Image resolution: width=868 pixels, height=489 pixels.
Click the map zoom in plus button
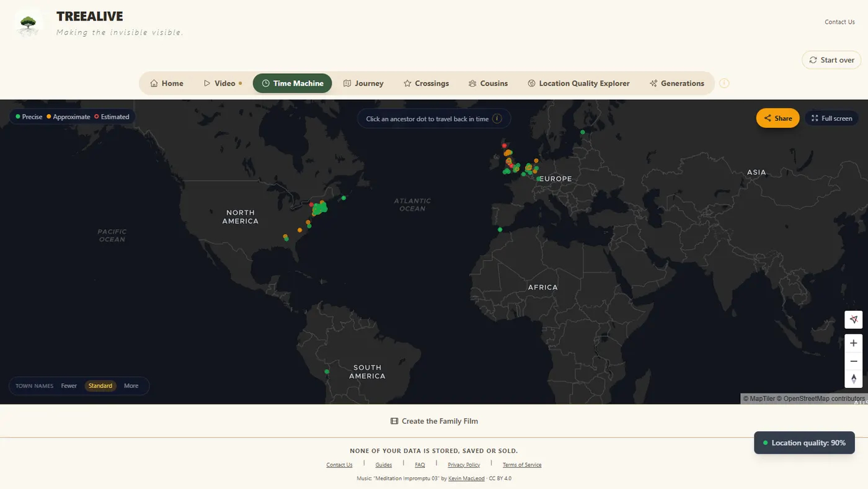(854, 343)
